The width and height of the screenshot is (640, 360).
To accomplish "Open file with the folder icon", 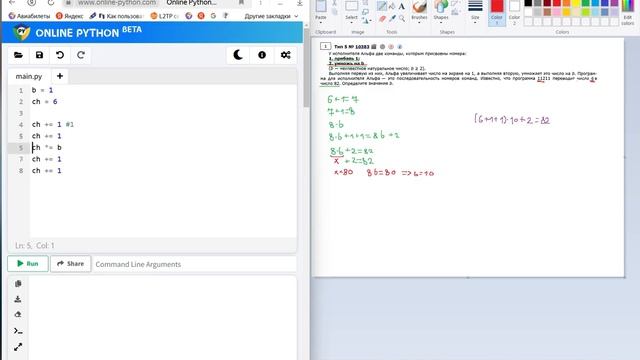I will (18, 55).
